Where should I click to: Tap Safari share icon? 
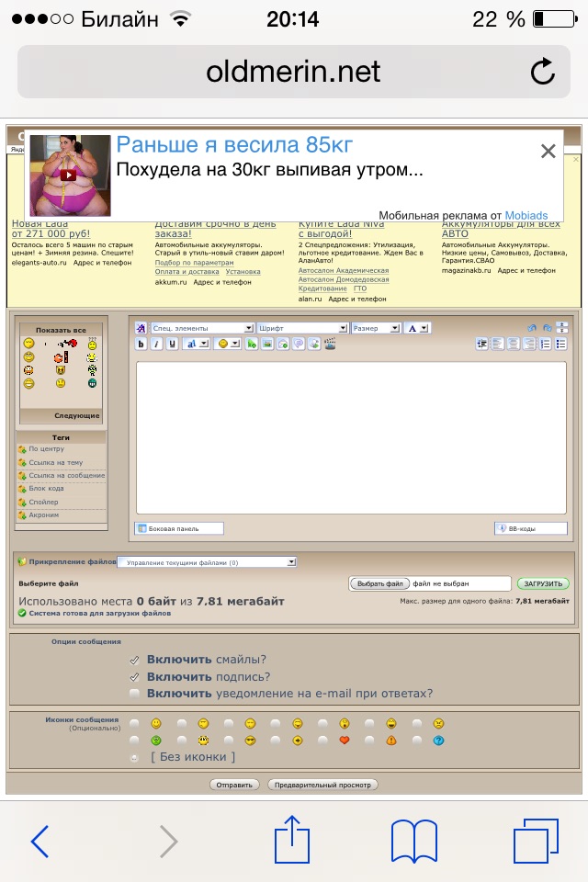[x=292, y=839]
